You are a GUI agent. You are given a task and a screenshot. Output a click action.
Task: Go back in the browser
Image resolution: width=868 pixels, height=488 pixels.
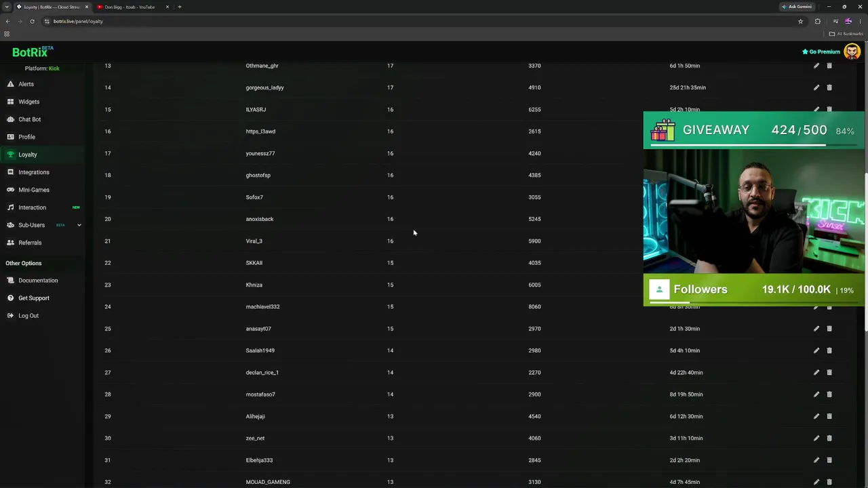(x=7, y=21)
